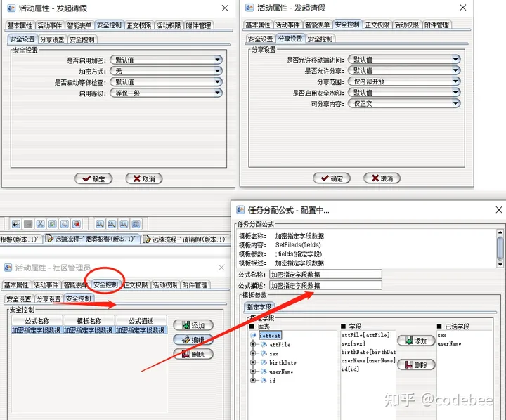Open 附件管理 tab in 社区管理员 window
506x420 pixels.
click(195, 285)
